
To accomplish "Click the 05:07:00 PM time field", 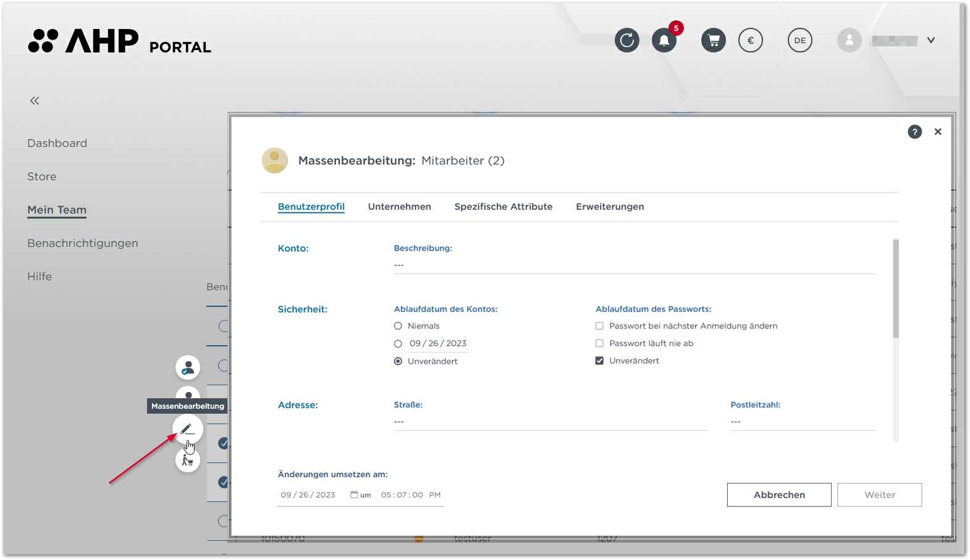I will (411, 495).
